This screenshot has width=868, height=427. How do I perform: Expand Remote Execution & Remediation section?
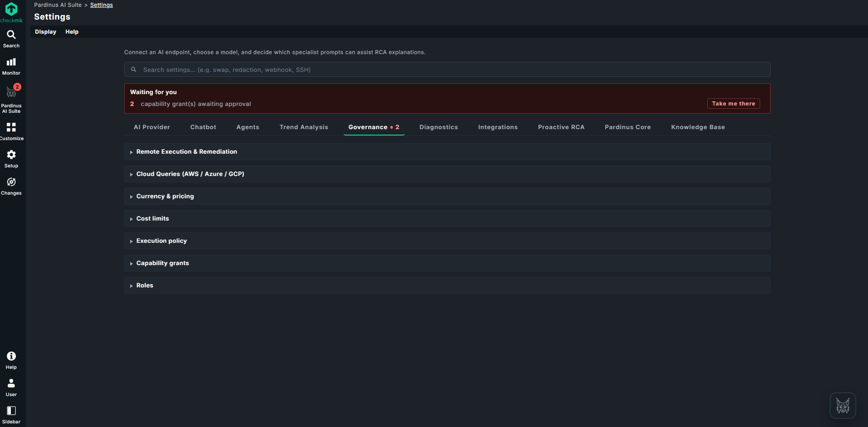[447, 152]
